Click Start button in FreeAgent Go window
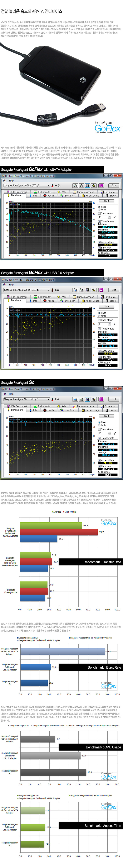 pos(106,416)
